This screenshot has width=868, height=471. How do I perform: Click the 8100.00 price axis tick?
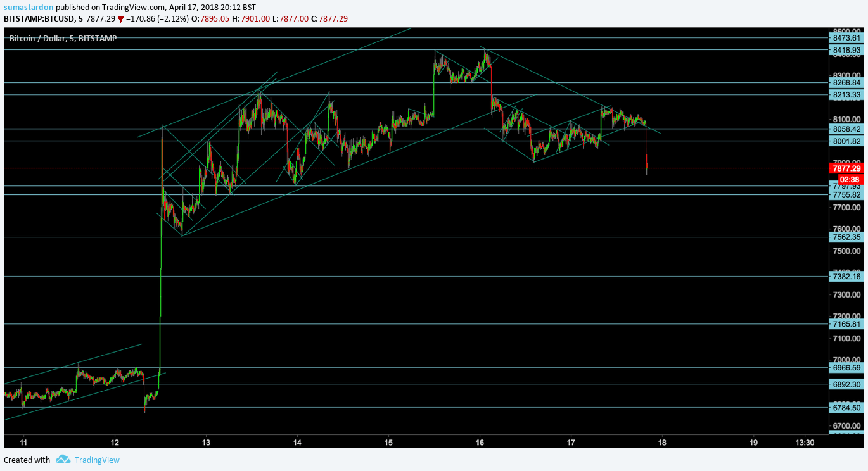(847, 119)
